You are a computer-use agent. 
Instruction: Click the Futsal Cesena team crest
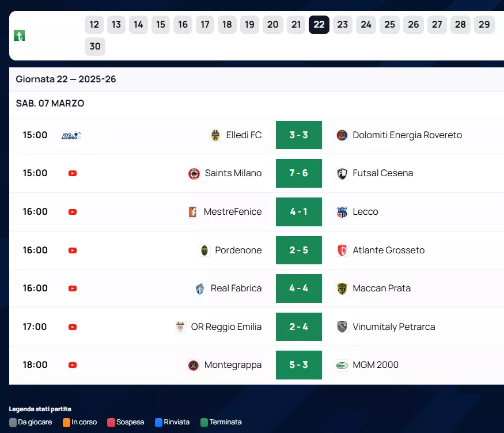(342, 173)
